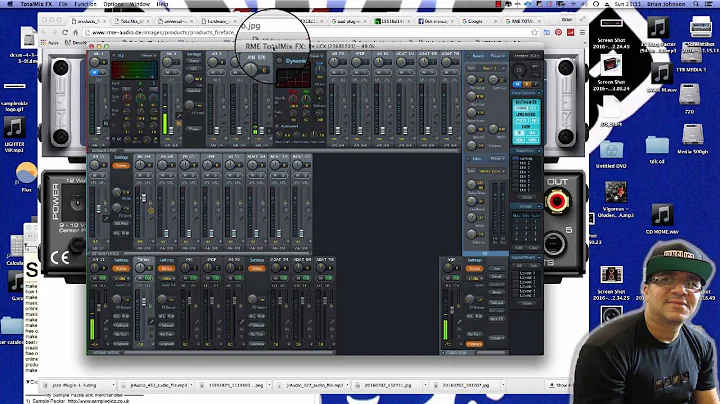Viewport: 720px width, 404px height.
Task: Open the wrench settings of hardware output AN 1/2
Action: tap(106, 323)
